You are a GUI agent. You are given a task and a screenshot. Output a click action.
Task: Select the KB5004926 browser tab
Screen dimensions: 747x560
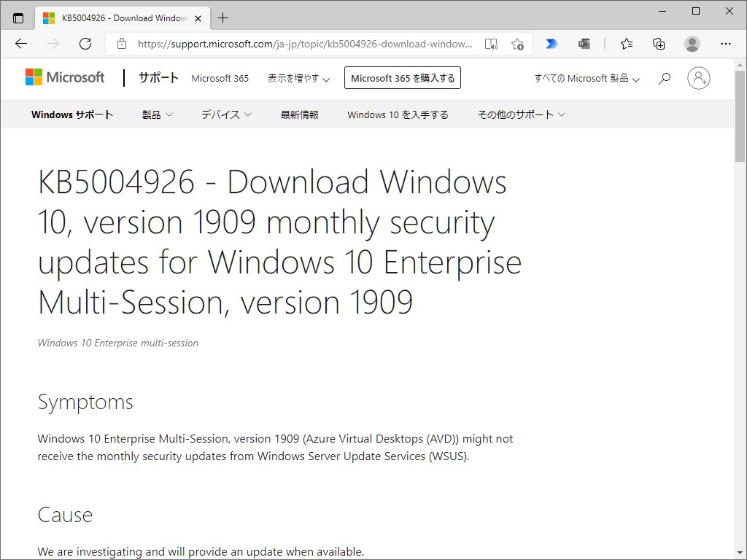[x=123, y=18]
